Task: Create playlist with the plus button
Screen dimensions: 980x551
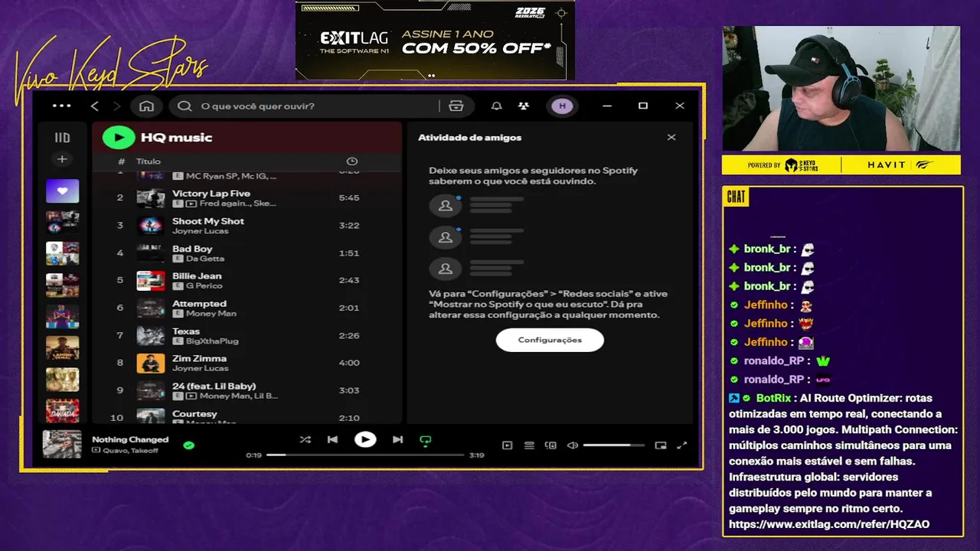Action: pyautogui.click(x=62, y=159)
